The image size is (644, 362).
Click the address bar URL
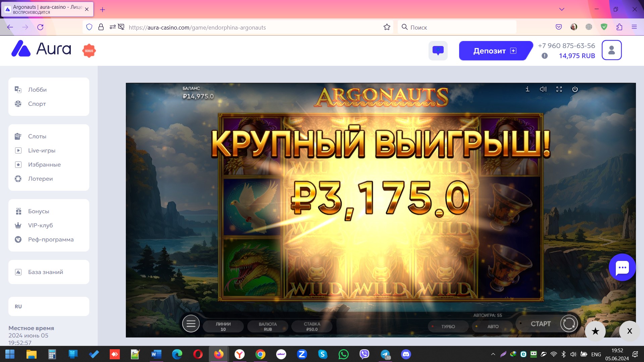point(197,28)
